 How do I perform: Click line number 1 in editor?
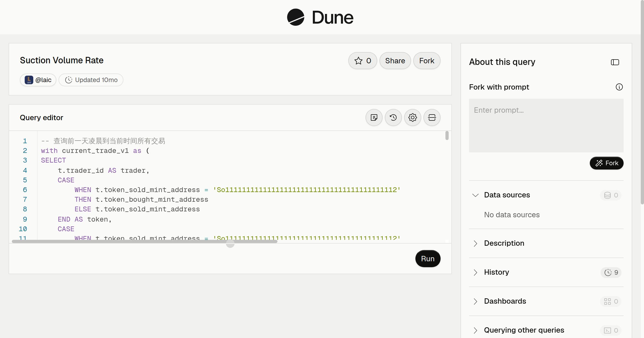click(x=25, y=141)
